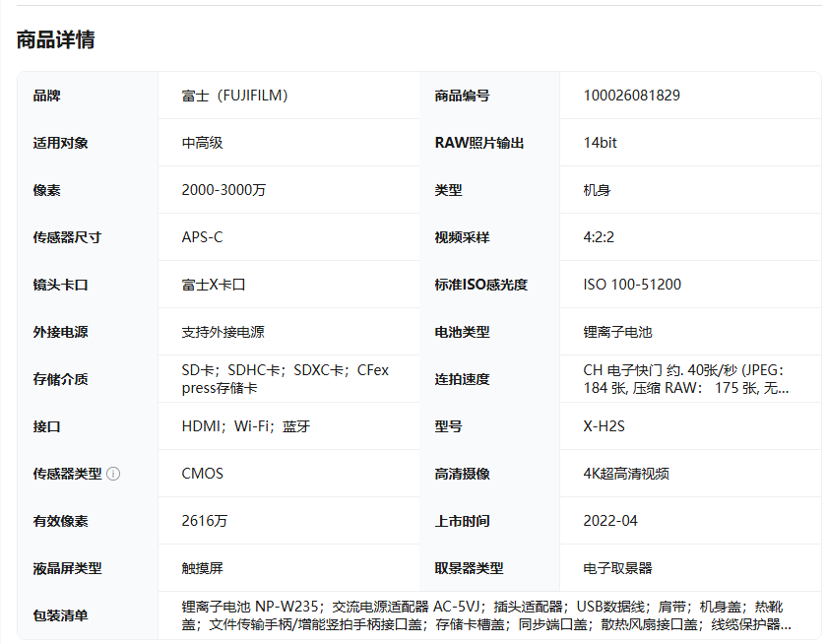Click the 像素 label
Screen dimensions: 827x644
(46, 190)
